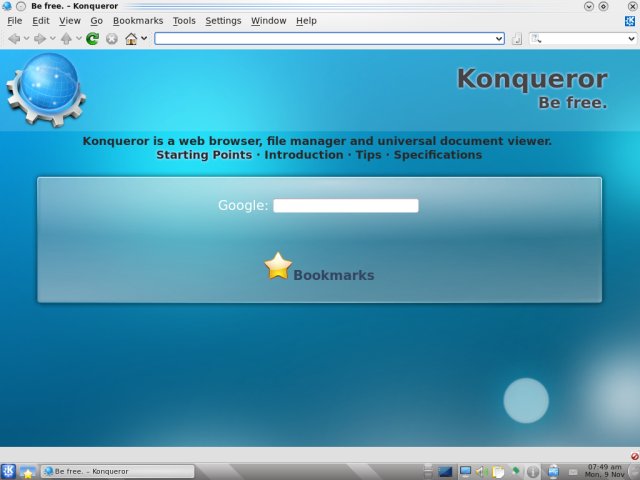Follow the Tips link

368,155
